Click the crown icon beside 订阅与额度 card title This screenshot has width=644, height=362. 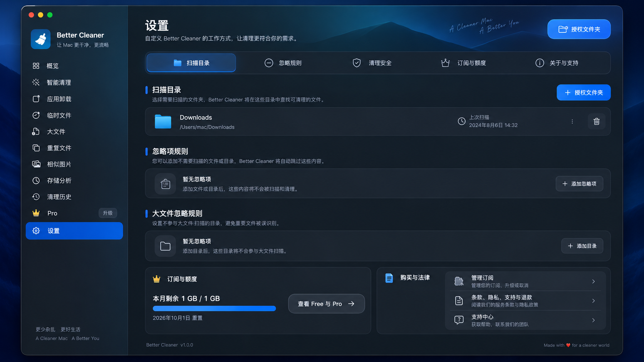click(156, 279)
